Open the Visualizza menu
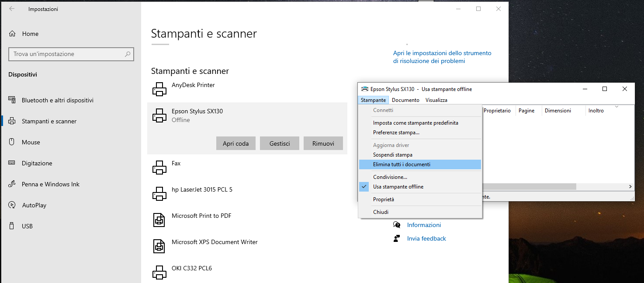 point(436,100)
